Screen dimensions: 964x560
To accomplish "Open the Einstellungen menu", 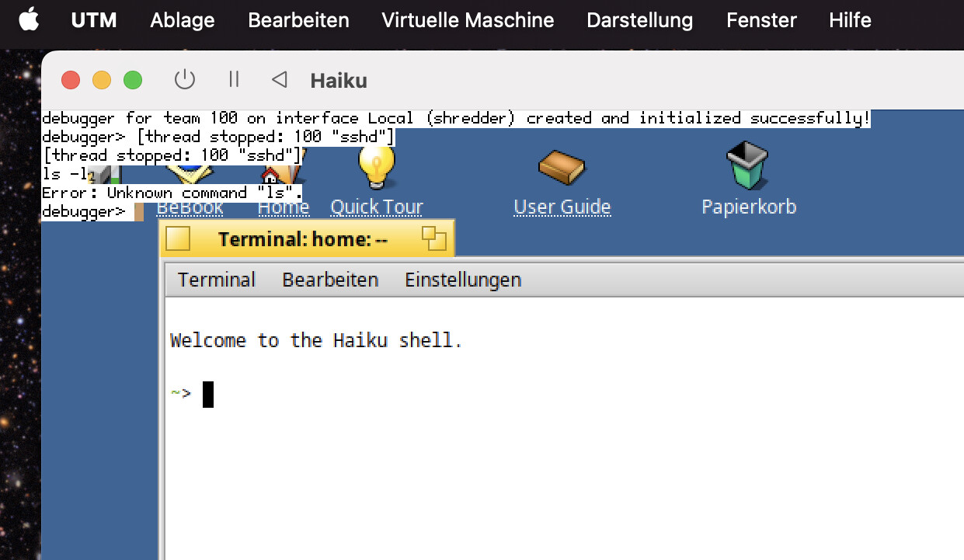I will (463, 280).
